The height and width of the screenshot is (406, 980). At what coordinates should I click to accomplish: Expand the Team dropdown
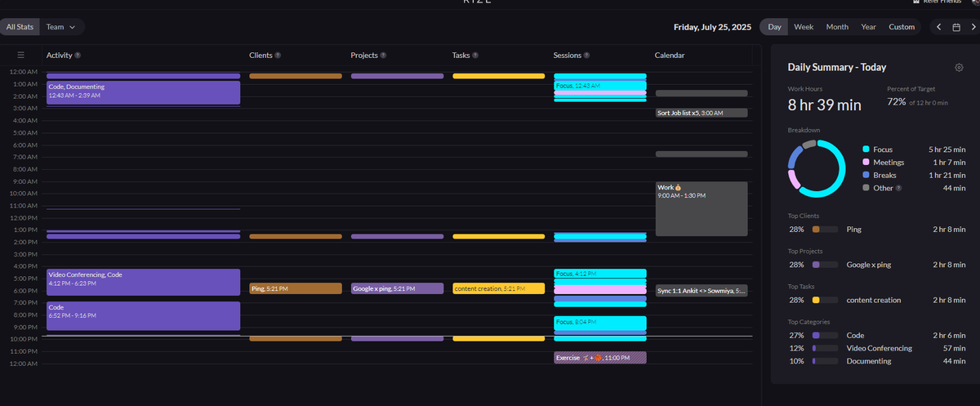pyautogui.click(x=61, y=27)
